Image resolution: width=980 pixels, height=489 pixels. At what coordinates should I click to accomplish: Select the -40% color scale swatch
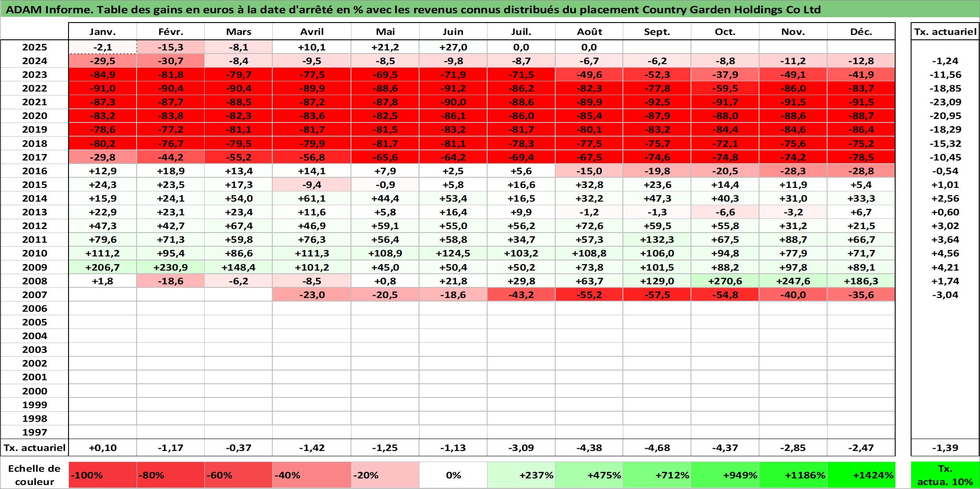pos(312,475)
